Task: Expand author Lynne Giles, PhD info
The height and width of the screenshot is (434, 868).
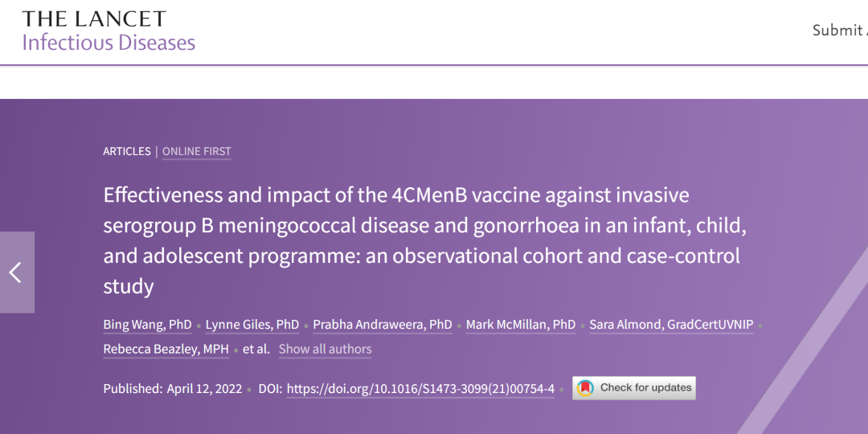Action: point(252,325)
